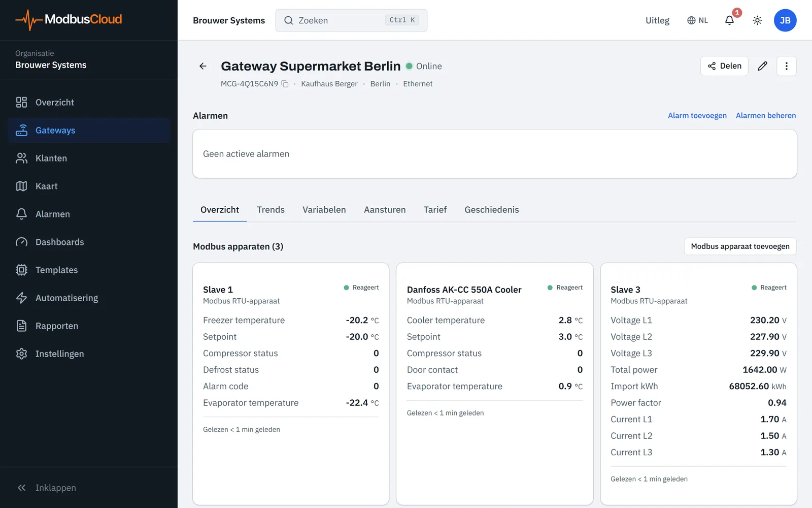Switch to the Variabelen tab
The image size is (812, 508).
tap(324, 210)
